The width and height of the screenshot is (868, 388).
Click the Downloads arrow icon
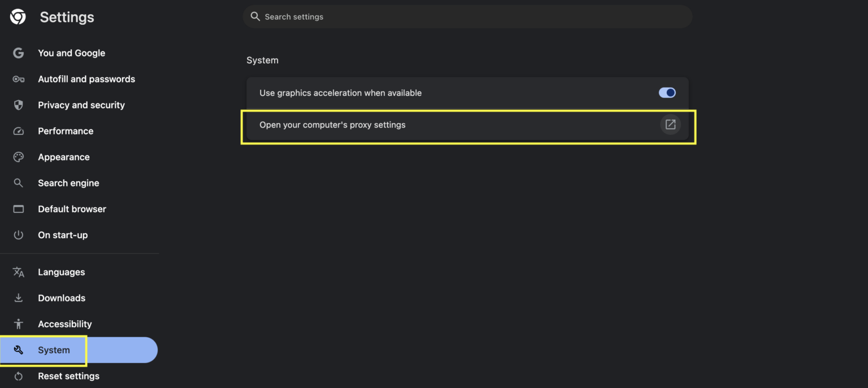[x=18, y=298]
